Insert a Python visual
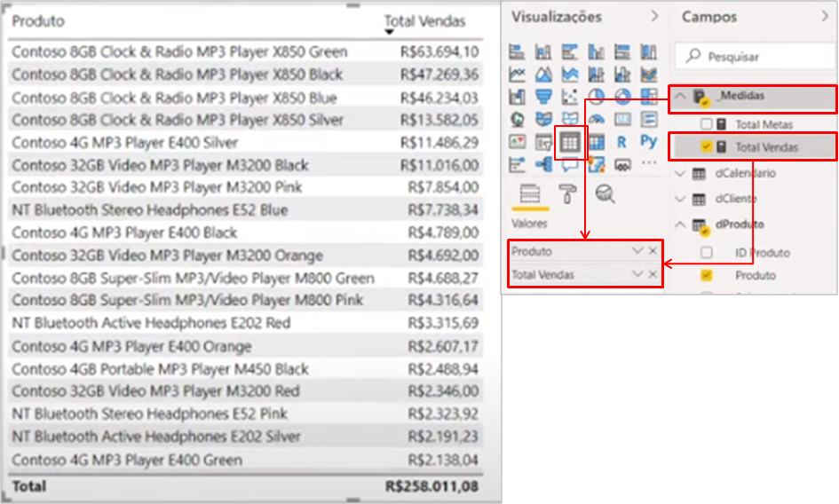839x504 pixels. point(649,141)
